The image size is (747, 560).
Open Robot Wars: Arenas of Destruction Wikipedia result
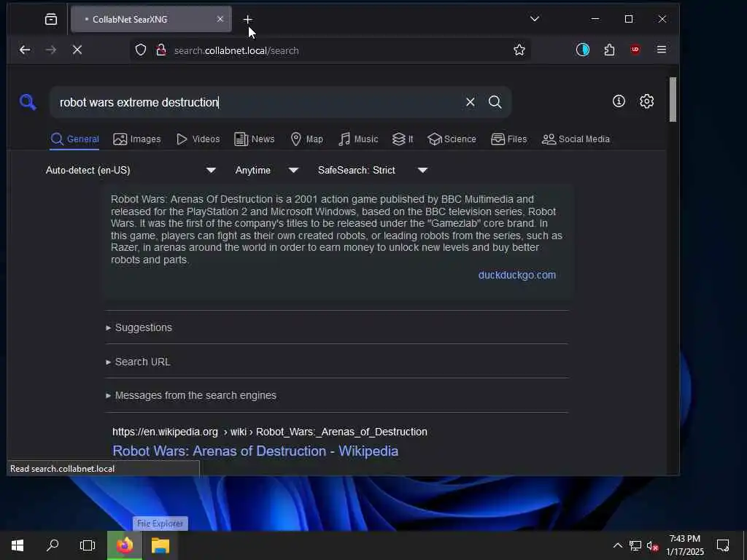pos(255,451)
